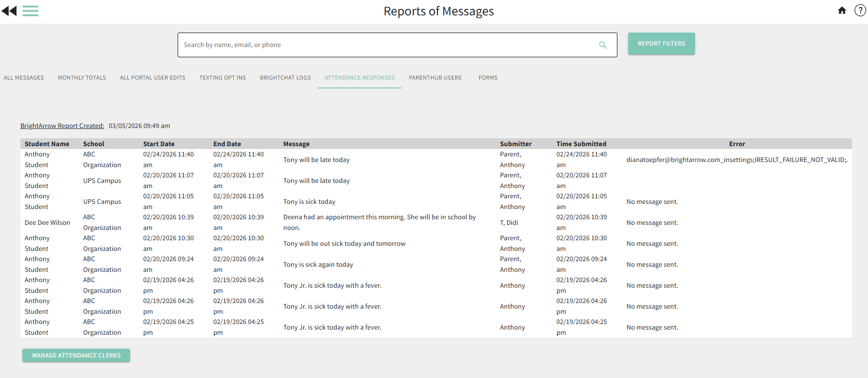Click the Start Date column header
The width and height of the screenshot is (868, 378).
[x=159, y=144]
